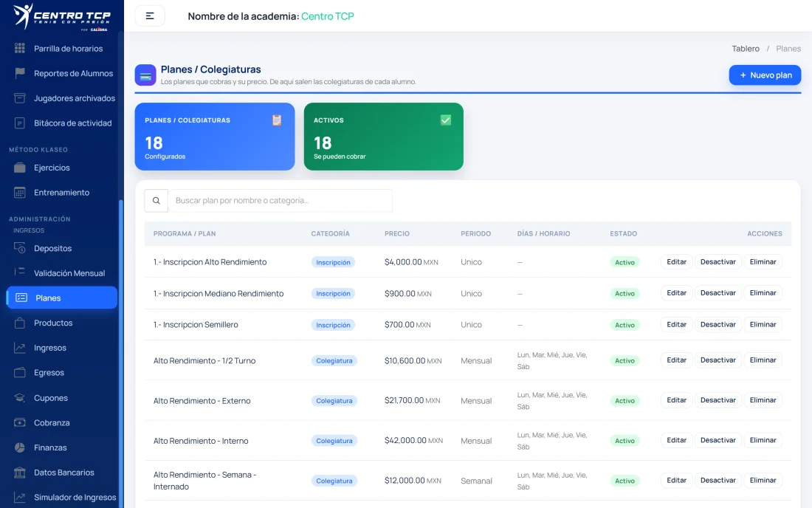Click the search magnifier icon
The image size is (812, 508).
[x=156, y=200]
